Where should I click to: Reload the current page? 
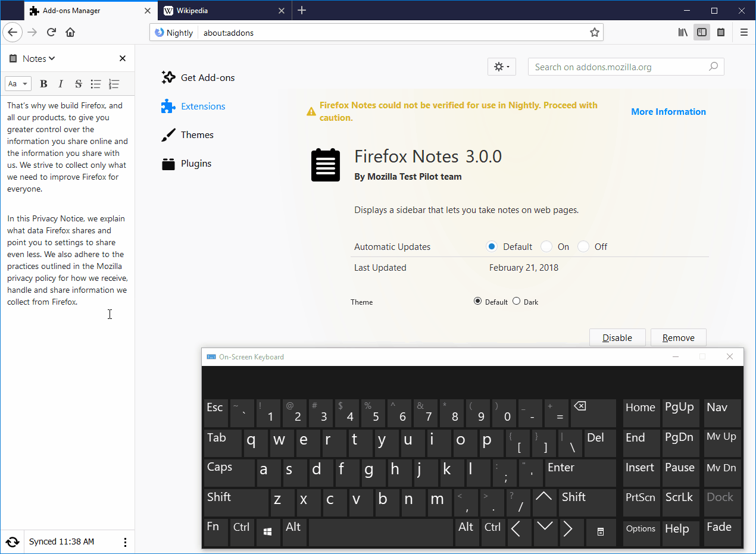(x=51, y=32)
